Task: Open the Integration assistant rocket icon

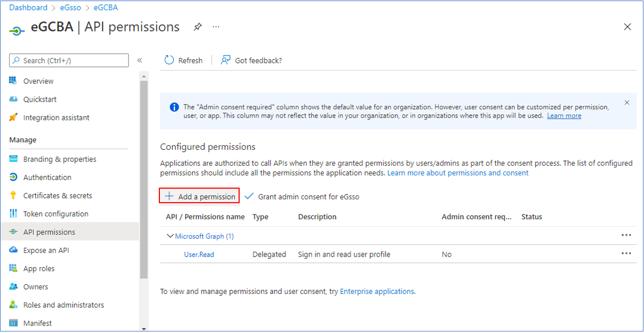Action: 13,117
